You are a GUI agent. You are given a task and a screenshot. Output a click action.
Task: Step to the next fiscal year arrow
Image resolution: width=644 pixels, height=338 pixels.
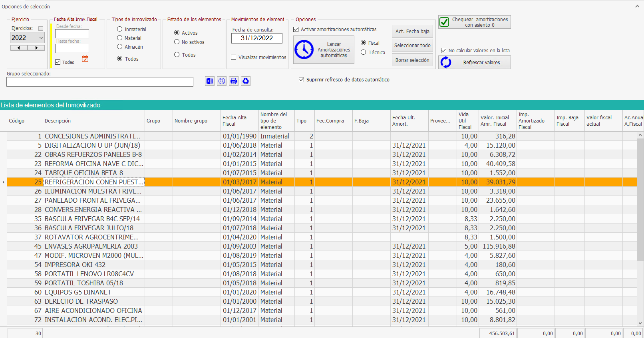coord(36,48)
